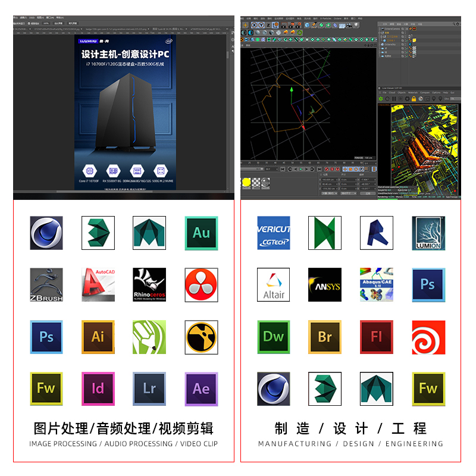The width and height of the screenshot is (476, 476).
Task: Select the After Effects Ae icon
Action: (201, 389)
